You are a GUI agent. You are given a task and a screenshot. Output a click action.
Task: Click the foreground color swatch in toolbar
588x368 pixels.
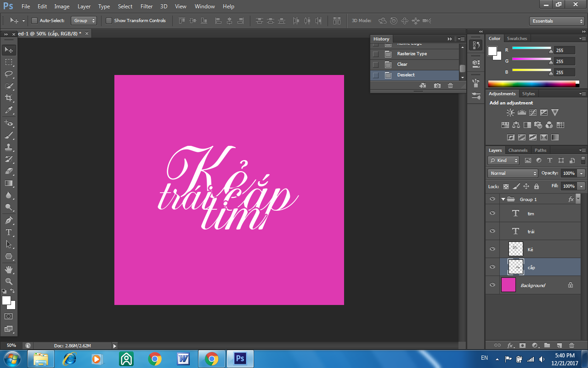click(6, 301)
